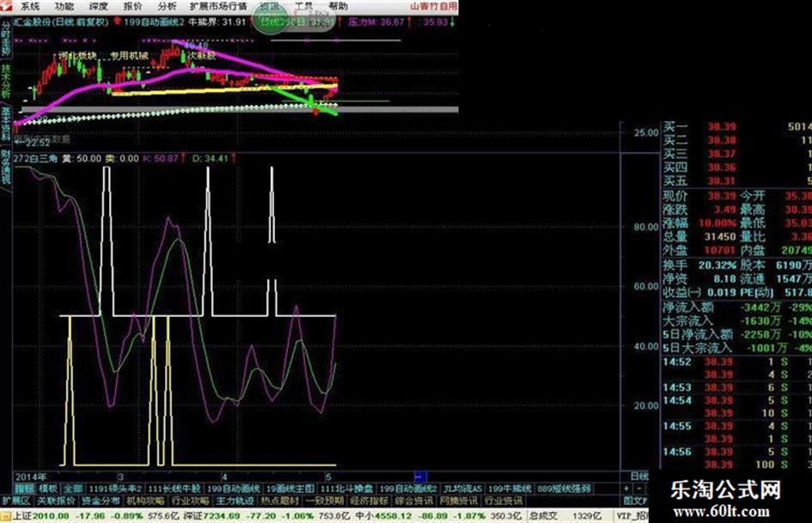Switch to 财务透视 side tab

pyautogui.click(x=5, y=167)
